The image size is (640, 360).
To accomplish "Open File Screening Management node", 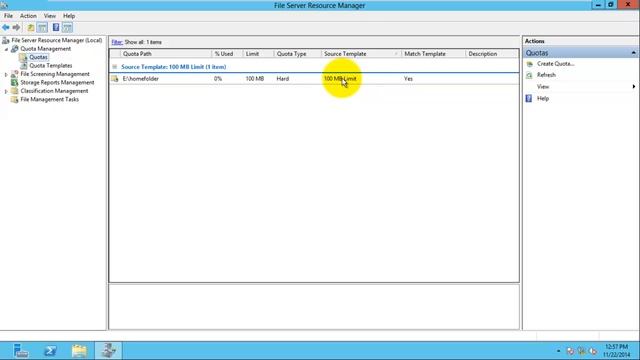I will [55, 74].
